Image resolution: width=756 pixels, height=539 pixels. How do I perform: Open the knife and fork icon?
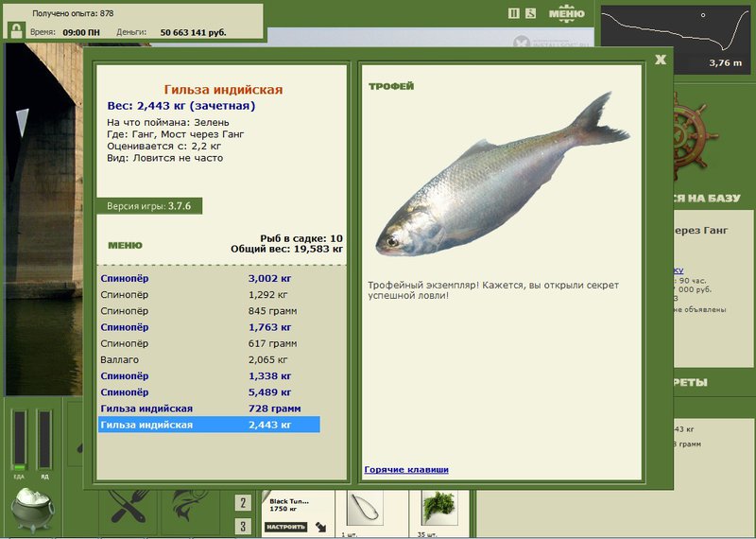coord(128,507)
